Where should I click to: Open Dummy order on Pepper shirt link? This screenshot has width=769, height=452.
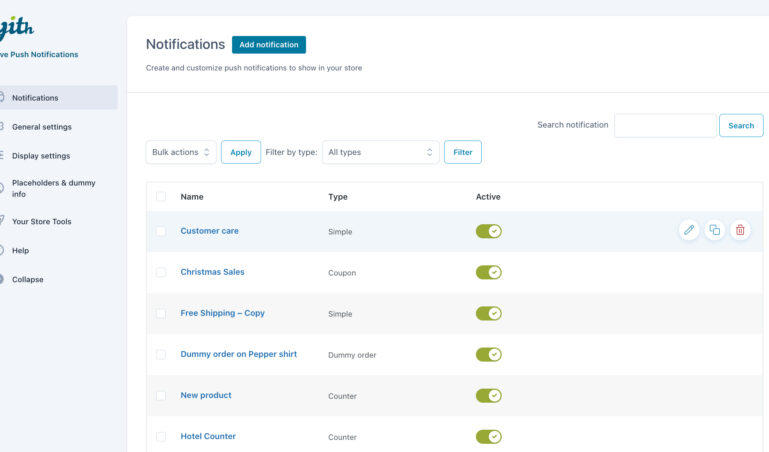(239, 354)
